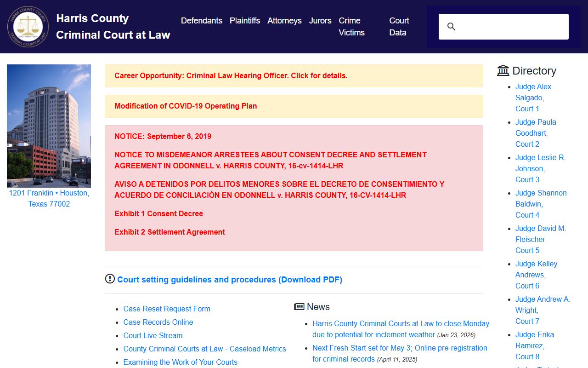Click the NOTICE: September 6, 2019 heading

(x=163, y=137)
